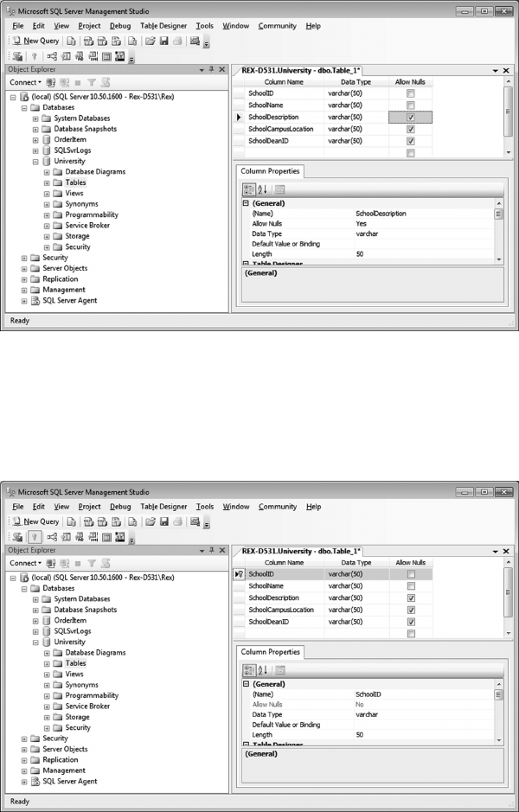Click Alphabetical sort icon in bottom Column Properties
The image size is (519, 812).
[x=263, y=670]
